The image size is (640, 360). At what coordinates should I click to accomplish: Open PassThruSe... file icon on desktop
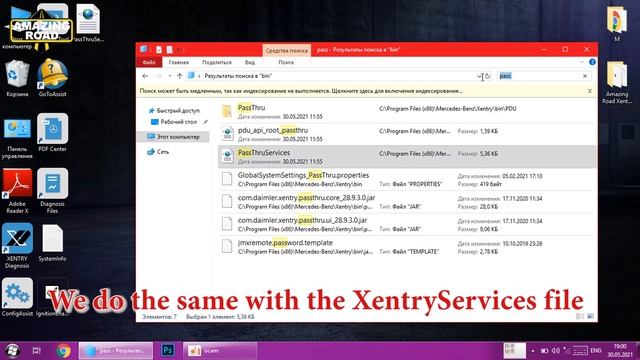click(x=88, y=23)
